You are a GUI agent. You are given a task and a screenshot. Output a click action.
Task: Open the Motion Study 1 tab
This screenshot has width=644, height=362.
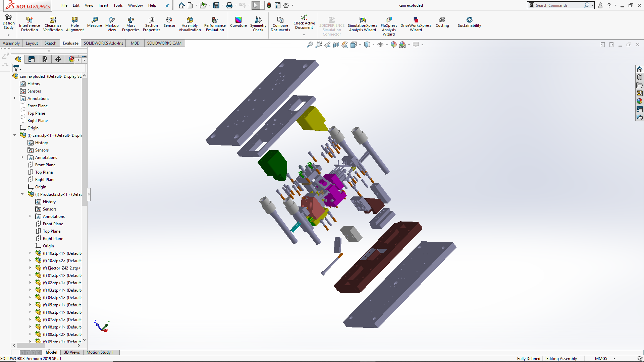pos(100,352)
